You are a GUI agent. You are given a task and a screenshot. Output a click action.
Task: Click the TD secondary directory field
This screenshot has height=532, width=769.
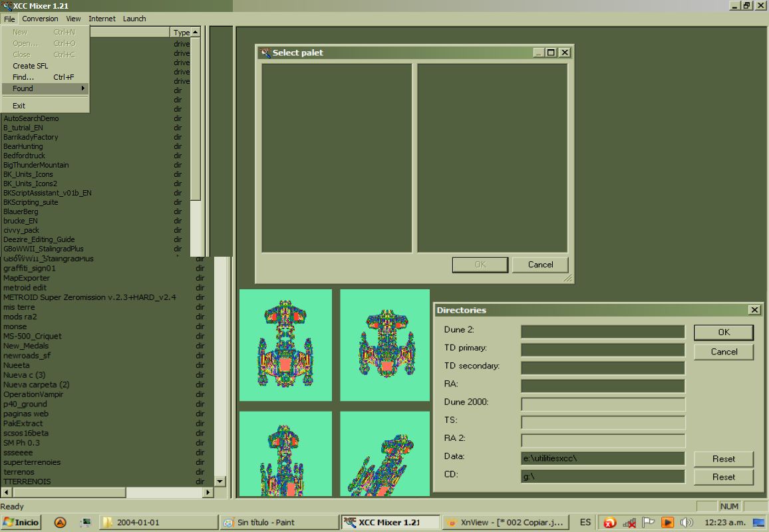603,368
